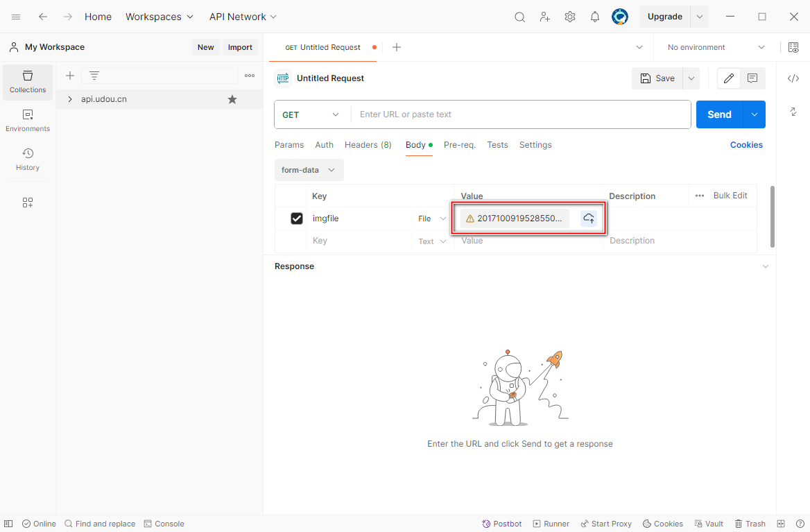Open the No environment selector
This screenshot has height=532, width=810.
click(716, 47)
